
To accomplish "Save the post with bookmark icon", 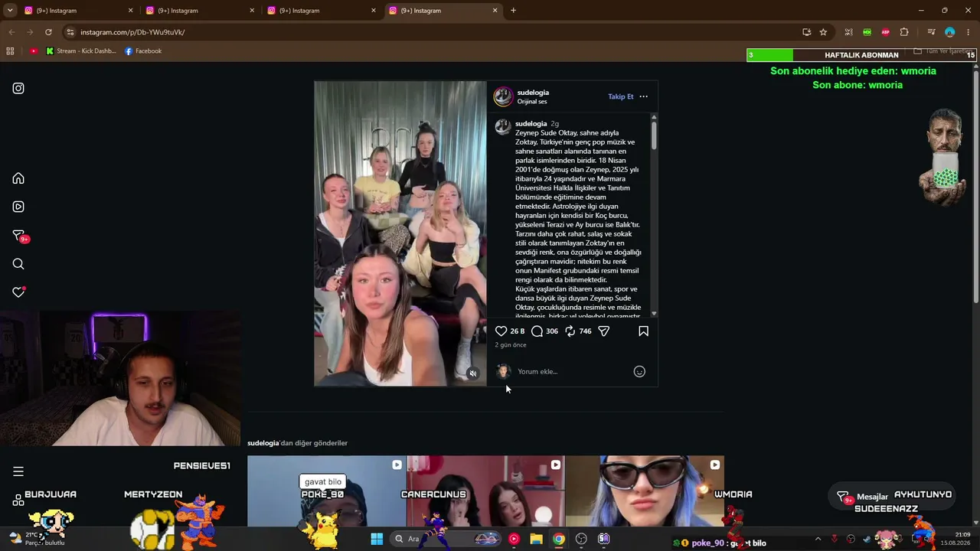I will point(643,331).
